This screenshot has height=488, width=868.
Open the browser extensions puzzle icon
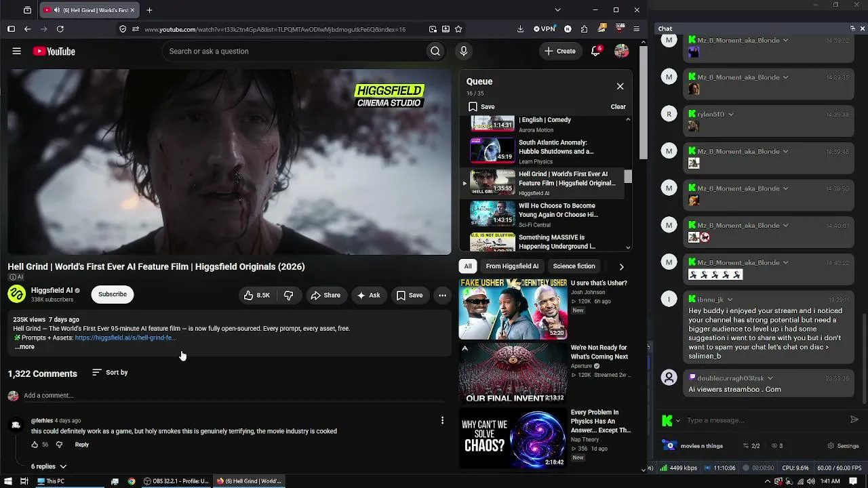585,29
